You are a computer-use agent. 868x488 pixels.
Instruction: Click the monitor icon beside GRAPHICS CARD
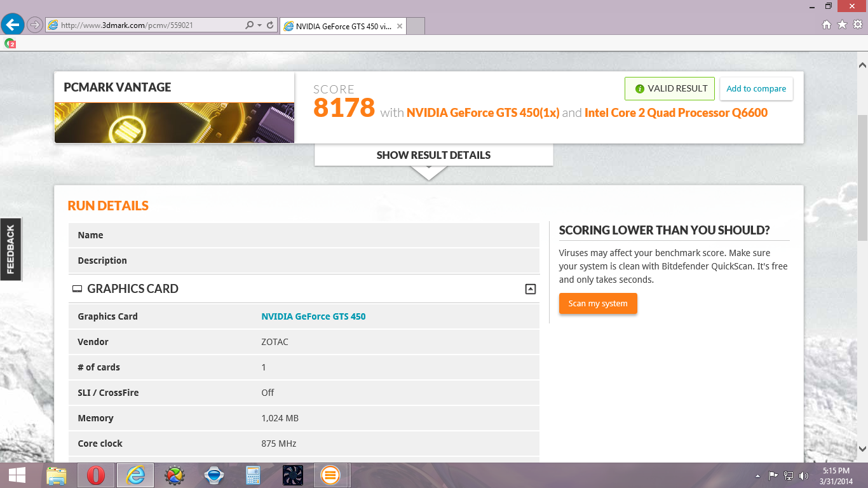pos(77,289)
